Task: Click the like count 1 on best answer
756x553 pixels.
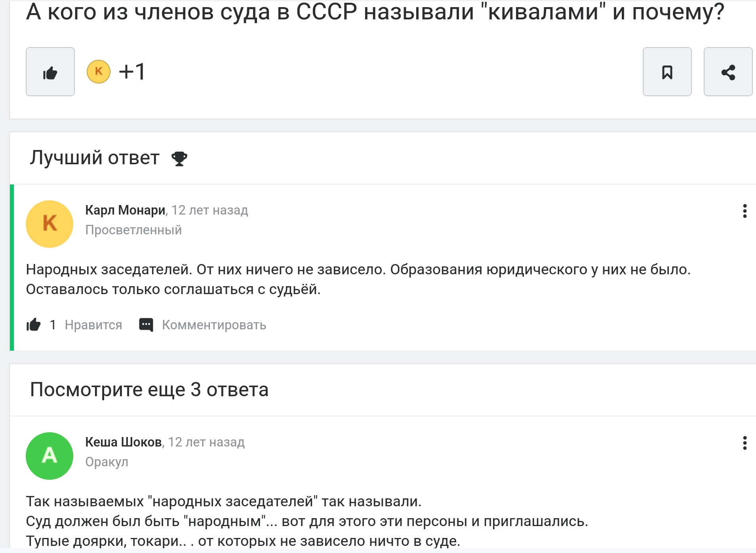Action: coord(53,325)
